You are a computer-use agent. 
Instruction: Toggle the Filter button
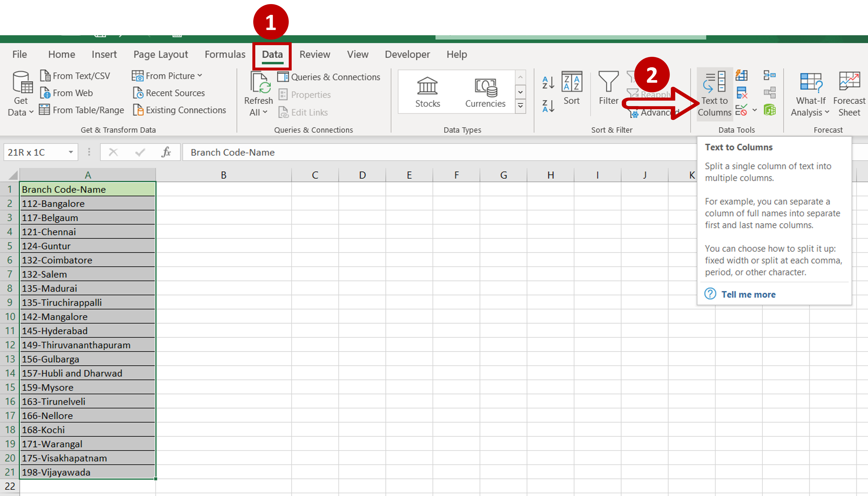point(608,88)
